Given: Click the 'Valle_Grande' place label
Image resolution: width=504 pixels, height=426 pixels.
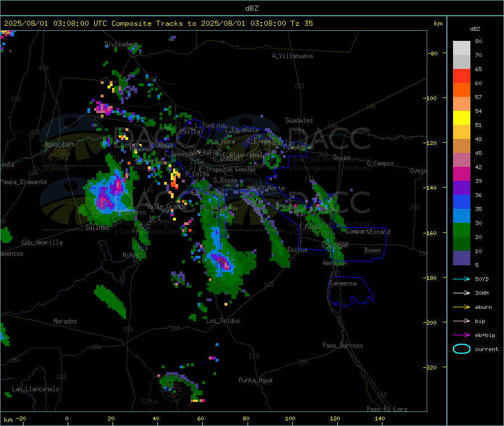Looking at the screenshot, I should coord(166,207).
